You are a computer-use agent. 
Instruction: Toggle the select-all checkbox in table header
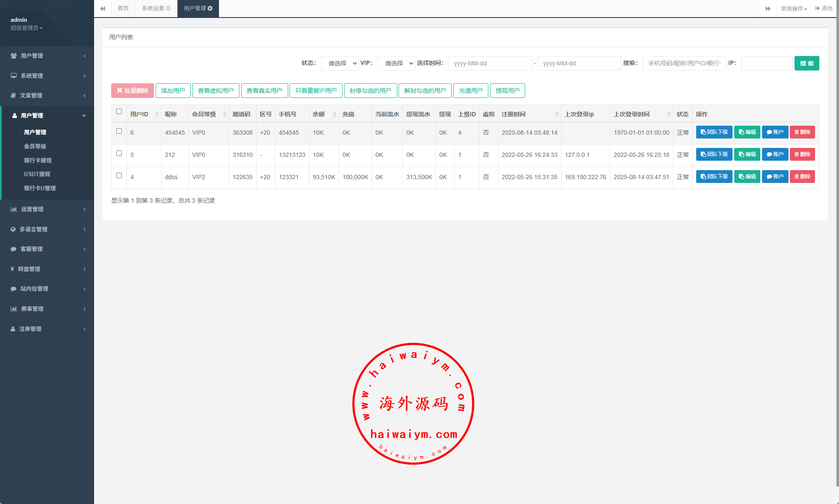click(x=119, y=112)
